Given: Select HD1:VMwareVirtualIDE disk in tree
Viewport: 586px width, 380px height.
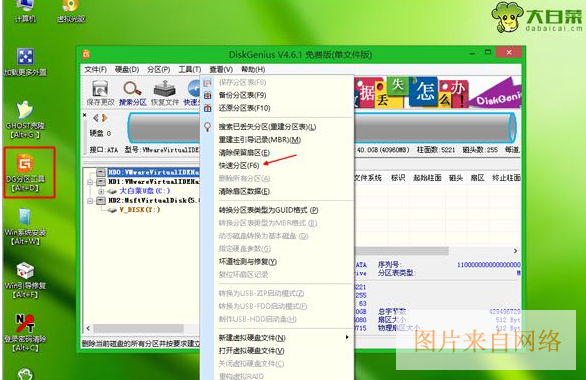Looking at the screenshot, I should pos(153,182).
